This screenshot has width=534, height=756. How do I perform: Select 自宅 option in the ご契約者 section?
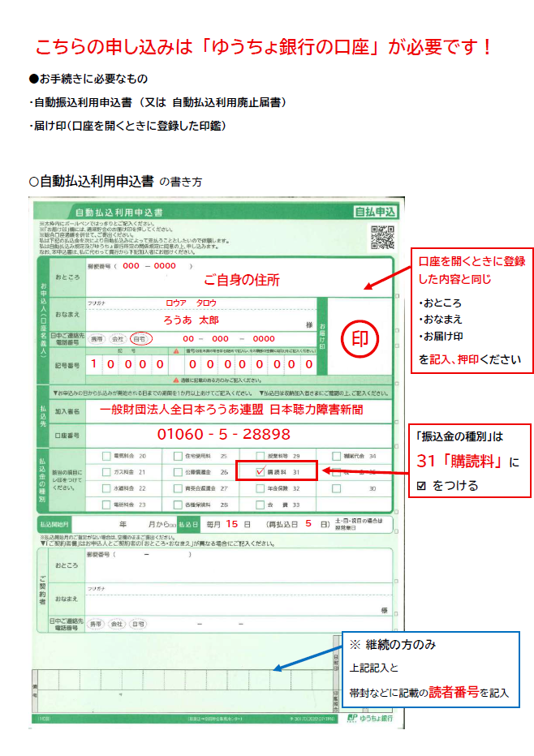[x=138, y=624]
